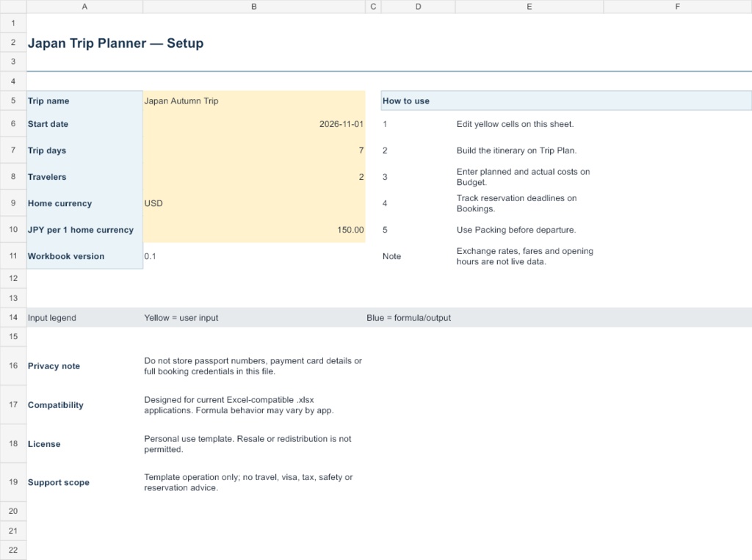
Task: Select column B header
Action: tap(253, 6)
